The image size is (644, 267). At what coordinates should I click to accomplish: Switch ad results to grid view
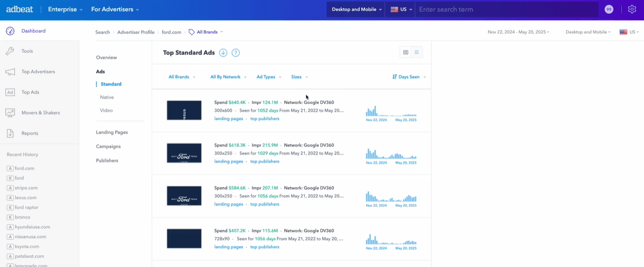405,52
